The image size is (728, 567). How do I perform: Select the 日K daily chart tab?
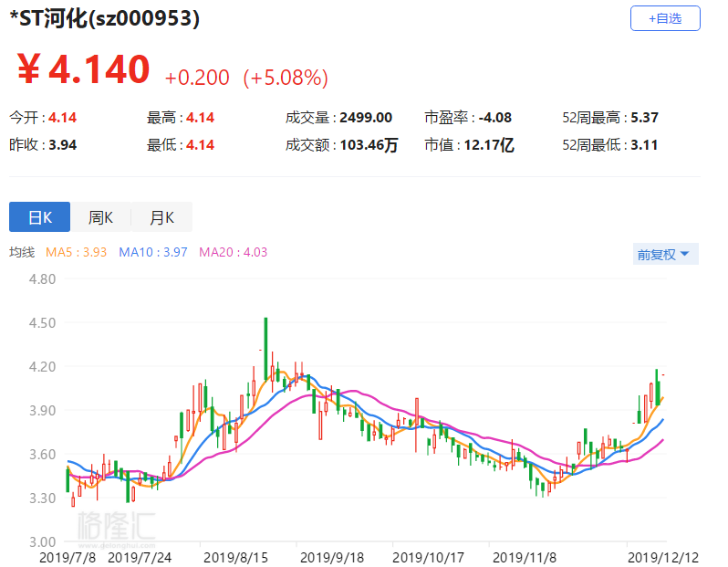(x=39, y=217)
